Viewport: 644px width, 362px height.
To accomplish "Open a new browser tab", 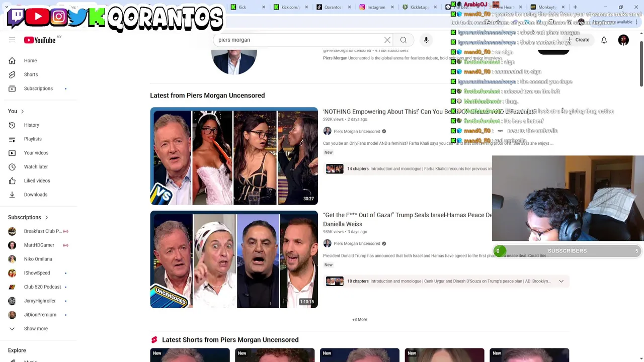I will 575,7.
